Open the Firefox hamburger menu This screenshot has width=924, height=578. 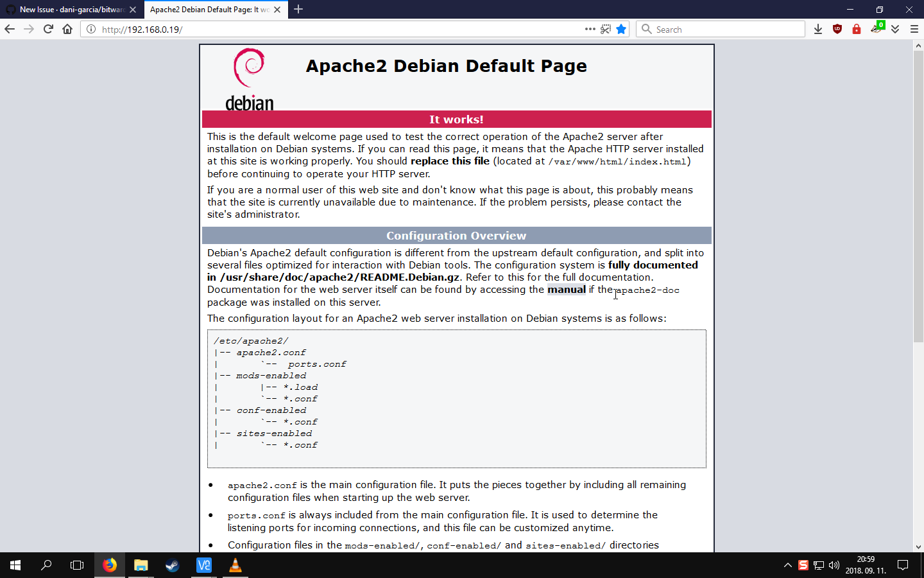(914, 29)
